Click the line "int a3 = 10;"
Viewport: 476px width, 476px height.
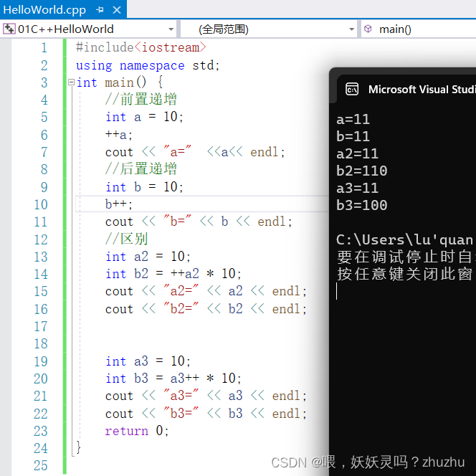(148, 361)
